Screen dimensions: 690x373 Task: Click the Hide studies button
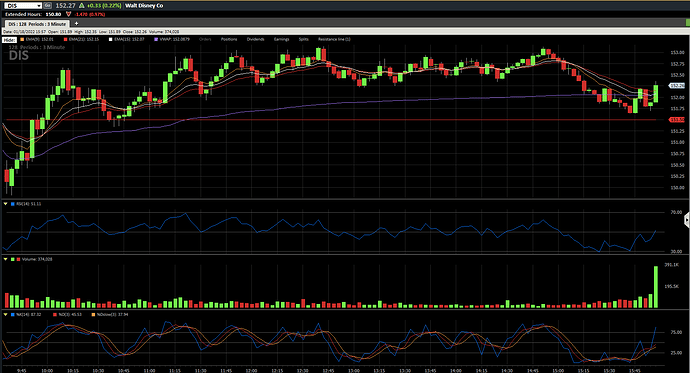pyautogui.click(x=9, y=40)
